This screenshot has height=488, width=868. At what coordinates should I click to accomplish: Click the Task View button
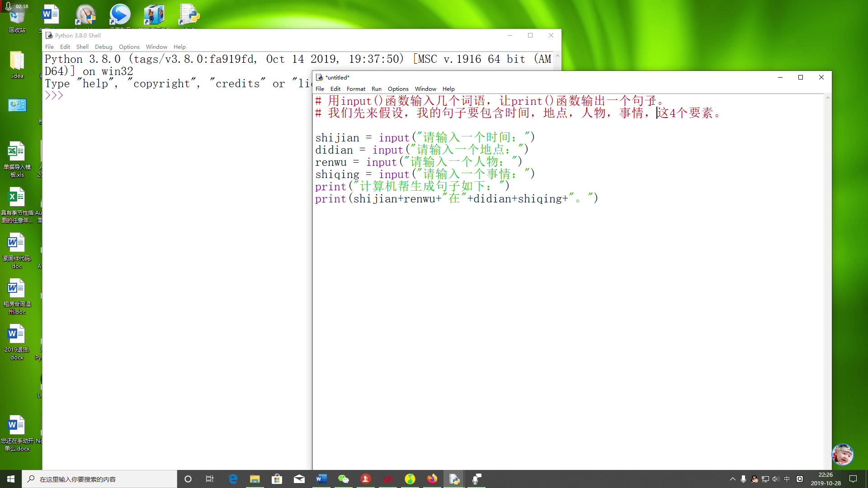210,479
